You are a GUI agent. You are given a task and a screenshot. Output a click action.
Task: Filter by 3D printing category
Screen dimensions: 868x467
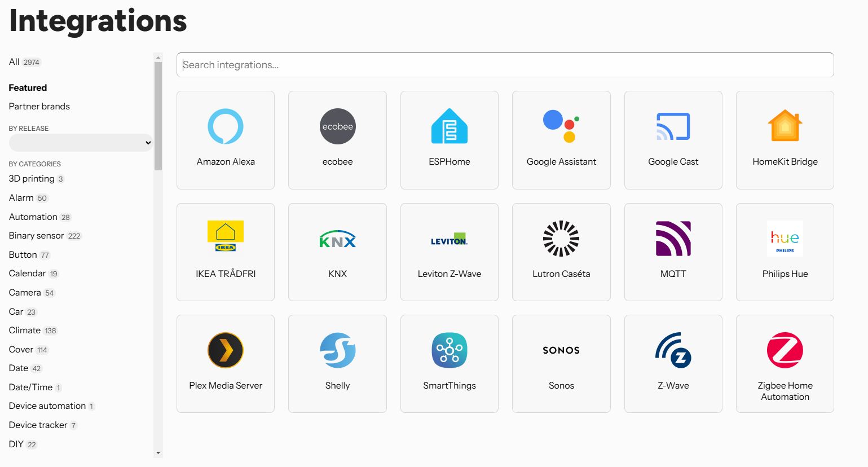pos(37,179)
